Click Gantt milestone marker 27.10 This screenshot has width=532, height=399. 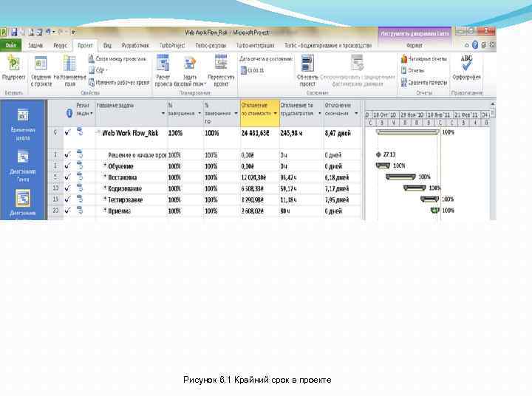378,154
